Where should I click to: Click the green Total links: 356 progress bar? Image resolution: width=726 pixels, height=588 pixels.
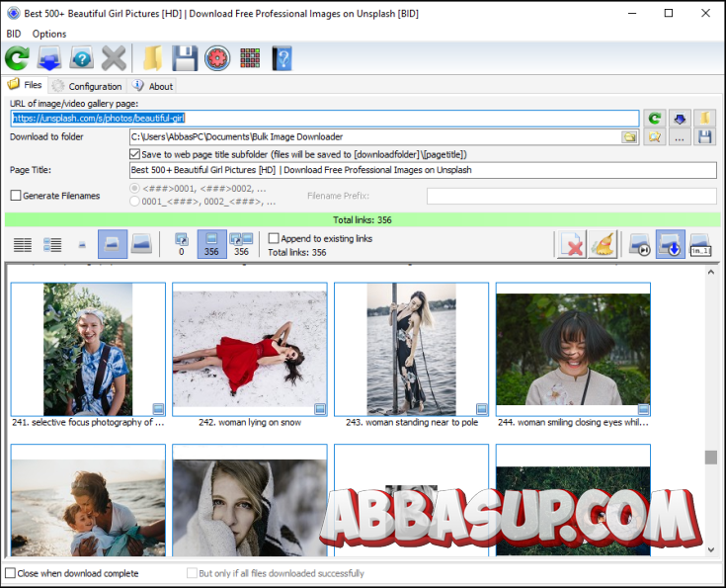point(363,220)
